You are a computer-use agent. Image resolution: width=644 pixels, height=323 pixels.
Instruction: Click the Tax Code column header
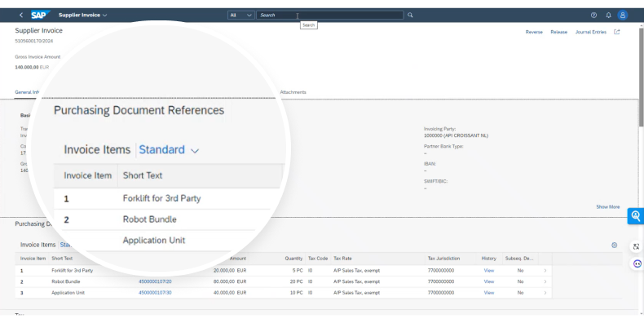point(318,259)
